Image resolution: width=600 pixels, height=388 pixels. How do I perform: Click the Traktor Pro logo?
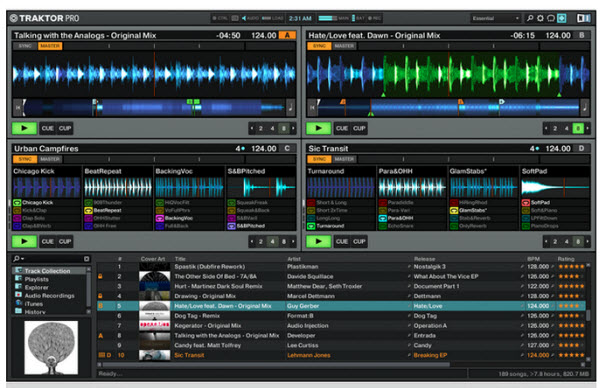[x=44, y=18]
